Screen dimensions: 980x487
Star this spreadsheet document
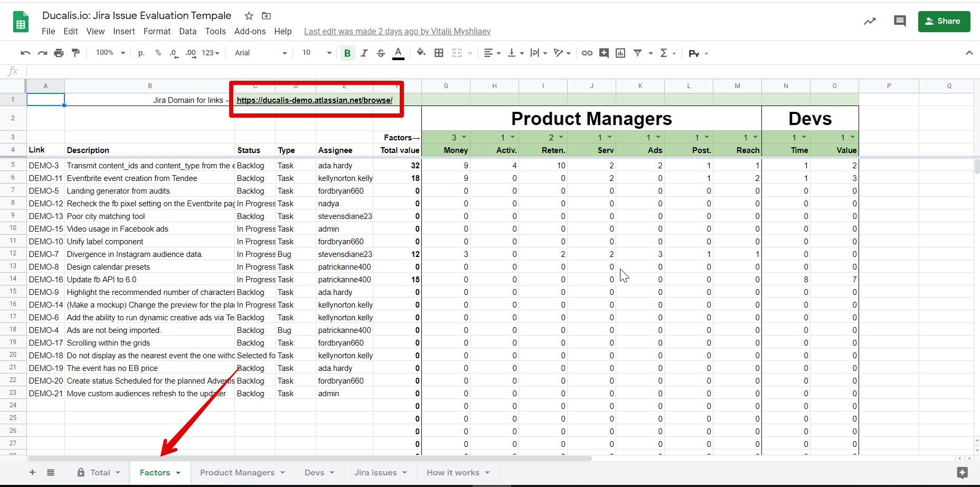point(249,16)
